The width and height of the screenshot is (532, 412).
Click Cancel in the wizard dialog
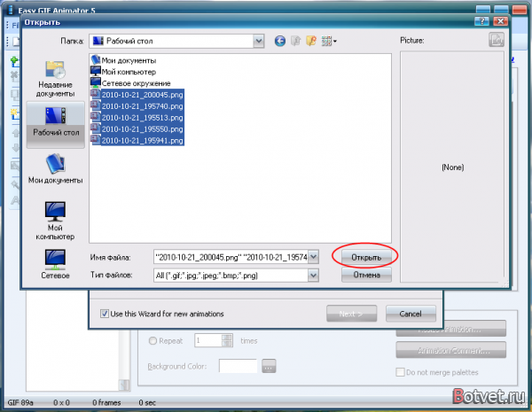(x=410, y=314)
